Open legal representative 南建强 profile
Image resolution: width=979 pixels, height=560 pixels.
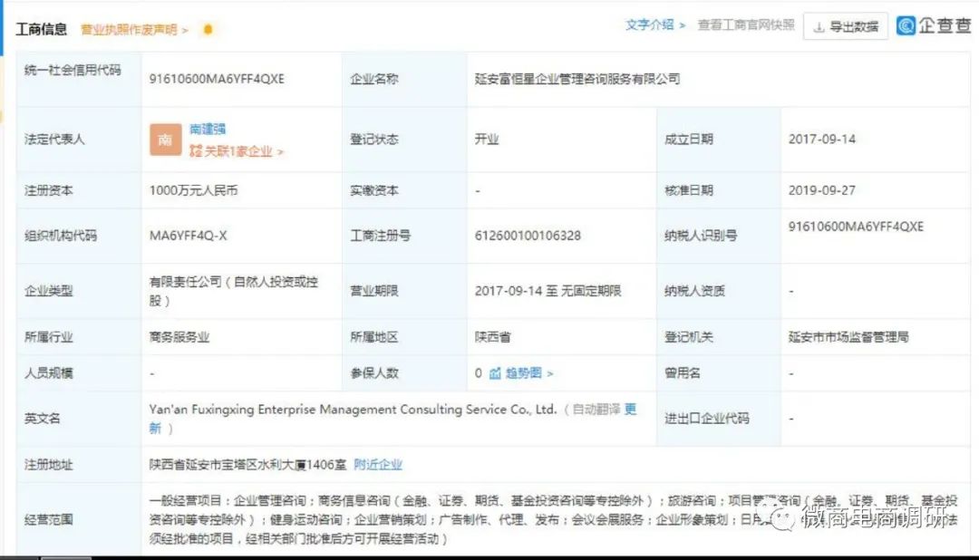point(207,128)
